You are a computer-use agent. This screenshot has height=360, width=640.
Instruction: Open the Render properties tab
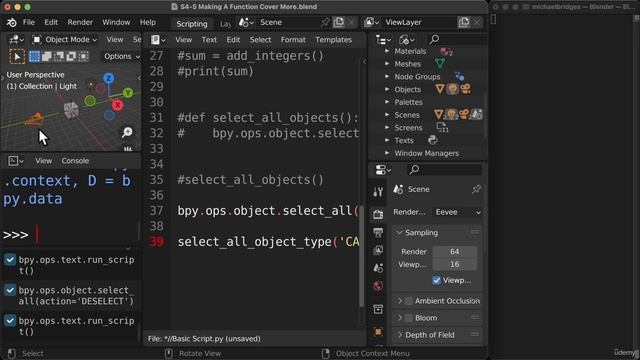tap(378, 214)
